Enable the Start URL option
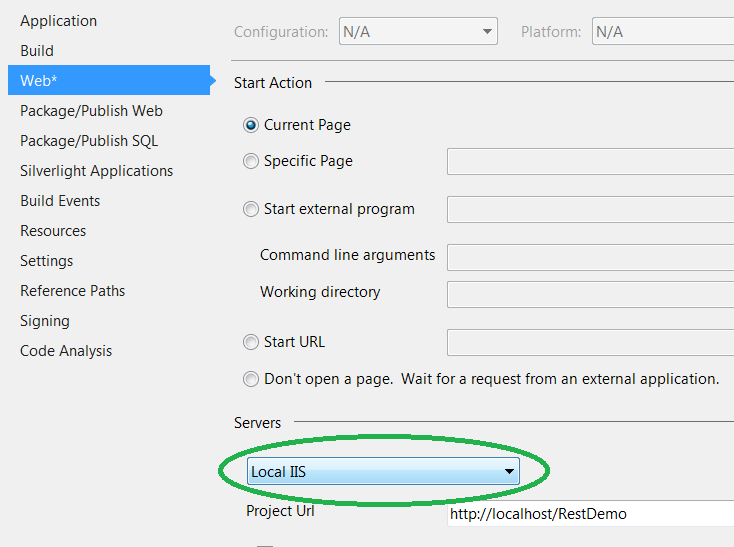This screenshot has height=547, width=734. click(251, 343)
